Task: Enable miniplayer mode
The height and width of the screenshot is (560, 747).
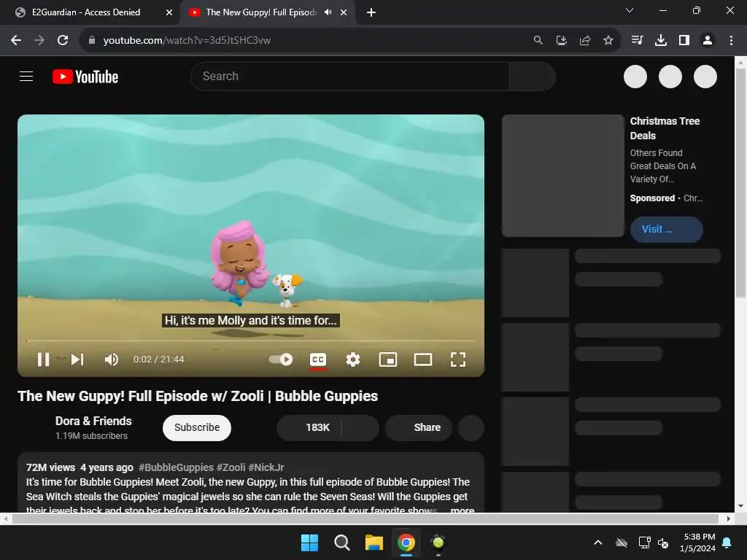Action: pos(388,359)
